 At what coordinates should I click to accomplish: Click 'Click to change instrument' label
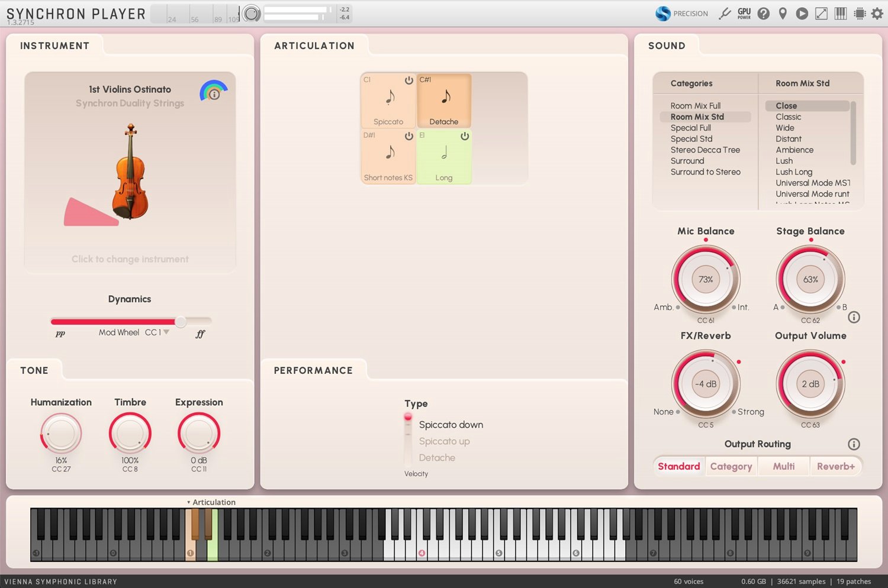(x=130, y=259)
